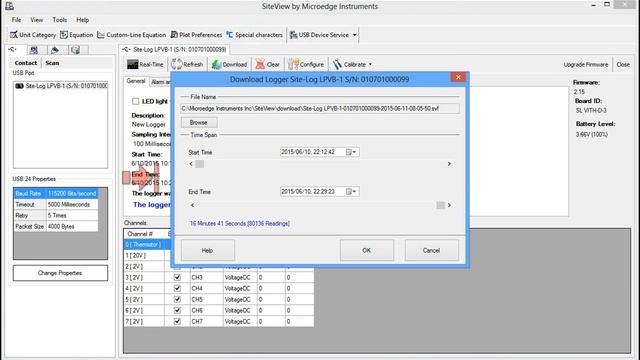Select the USB connection tab icon in left panel
The width and height of the screenshot is (640, 360).
click(x=13, y=50)
